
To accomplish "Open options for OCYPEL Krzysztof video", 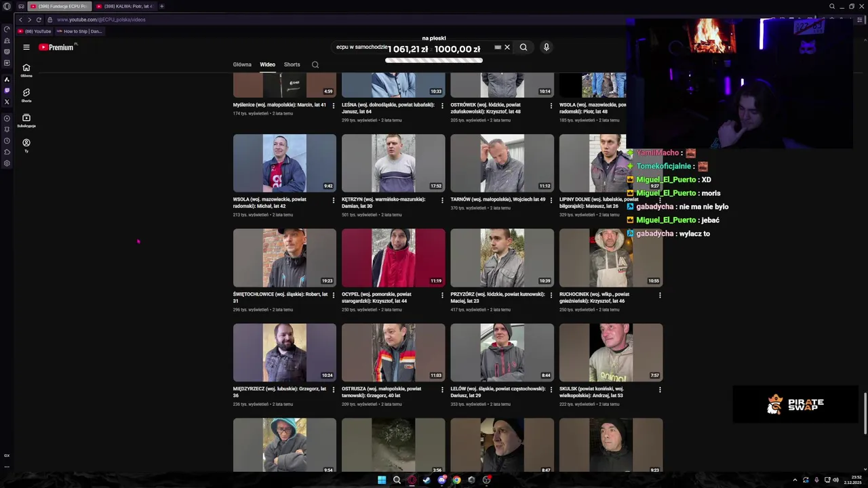I will (x=442, y=296).
